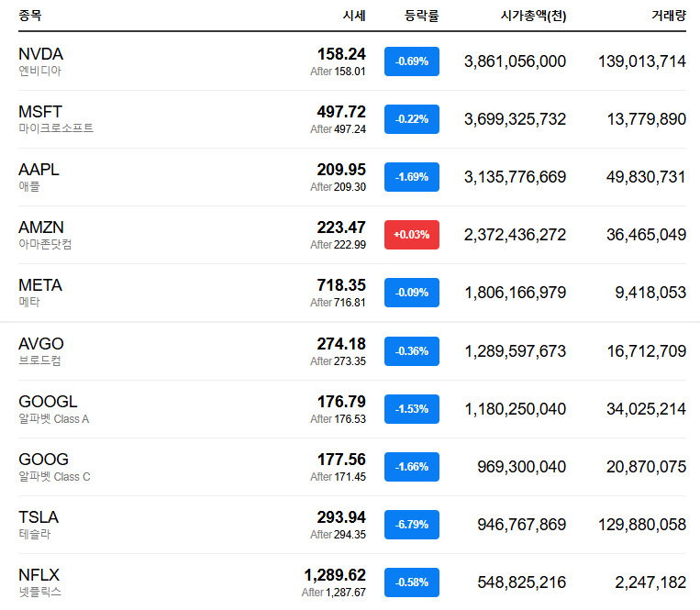Select AVGO price 274.18

(341, 344)
